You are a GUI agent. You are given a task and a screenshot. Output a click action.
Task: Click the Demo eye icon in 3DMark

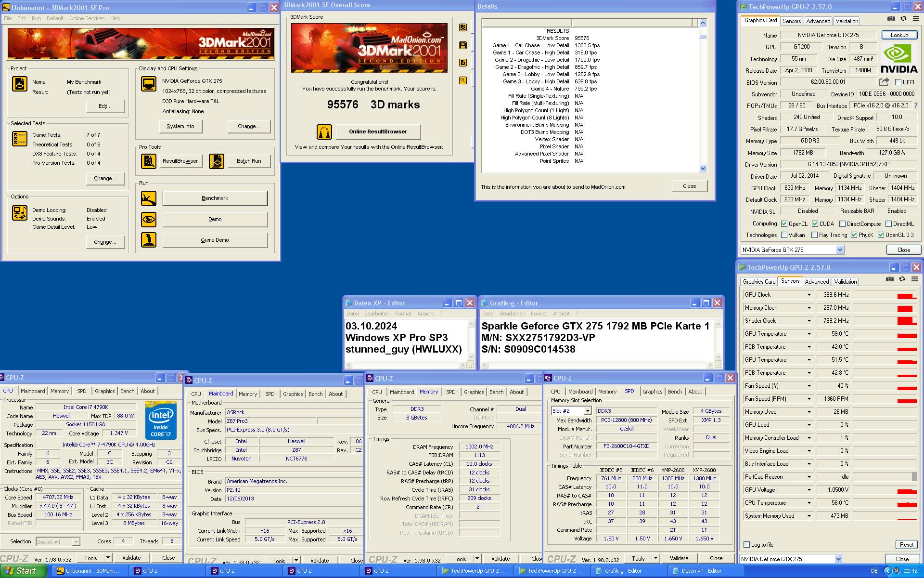click(x=149, y=219)
